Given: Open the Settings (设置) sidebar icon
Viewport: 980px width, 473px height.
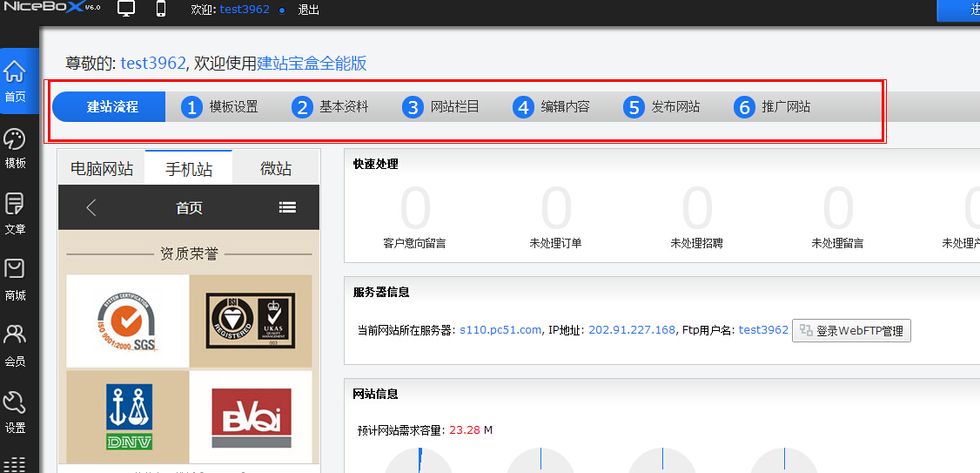Looking at the screenshot, I should coord(16,412).
